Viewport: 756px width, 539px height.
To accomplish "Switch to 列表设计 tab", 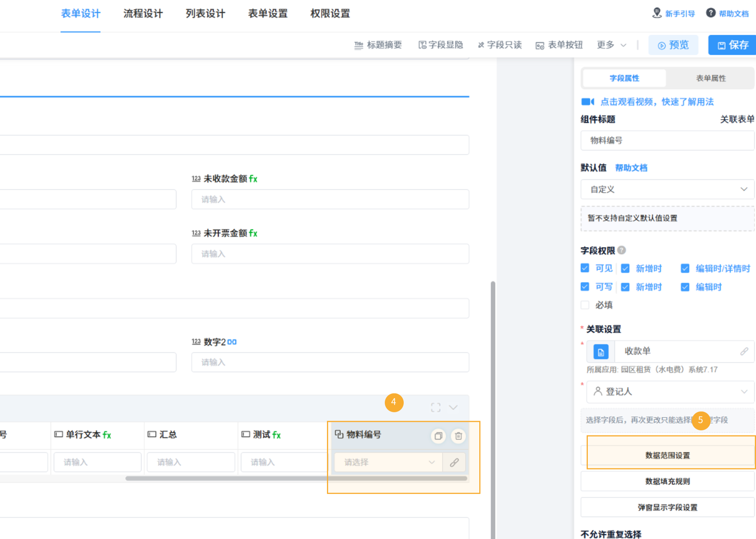I will pos(205,14).
